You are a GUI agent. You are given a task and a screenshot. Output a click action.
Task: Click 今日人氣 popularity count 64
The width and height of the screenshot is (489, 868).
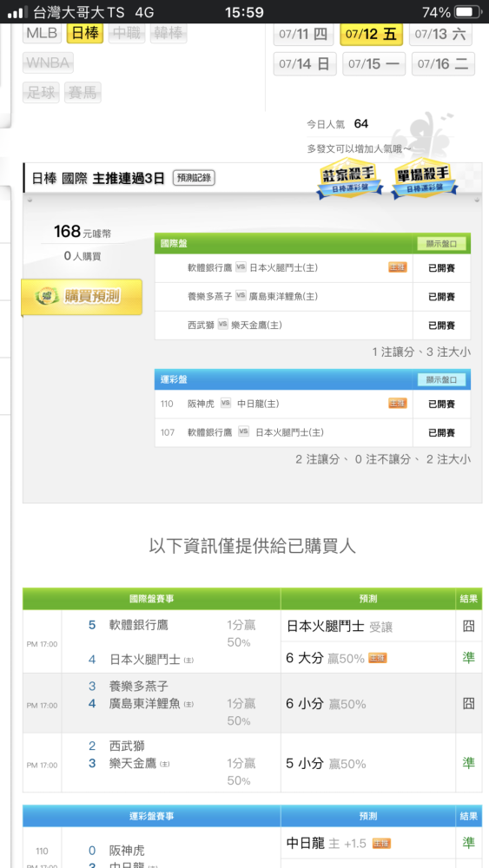pos(361,124)
